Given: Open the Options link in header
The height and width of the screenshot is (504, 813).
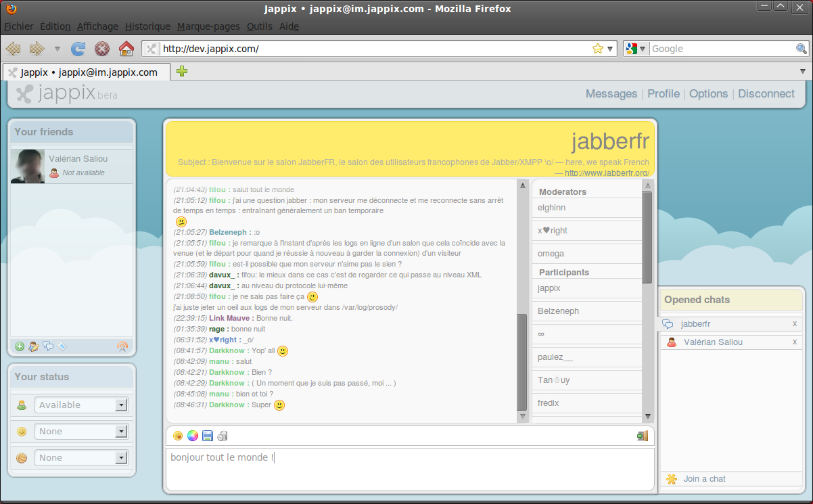Looking at the screenshot, I should pos(708,94).
